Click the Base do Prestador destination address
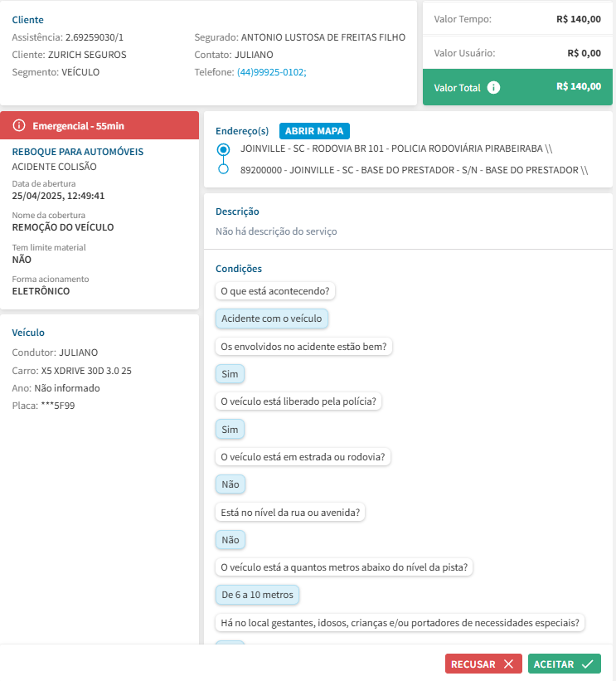Image resolution: width=616 pixels, height=681 pixels. tap(414, 170)
